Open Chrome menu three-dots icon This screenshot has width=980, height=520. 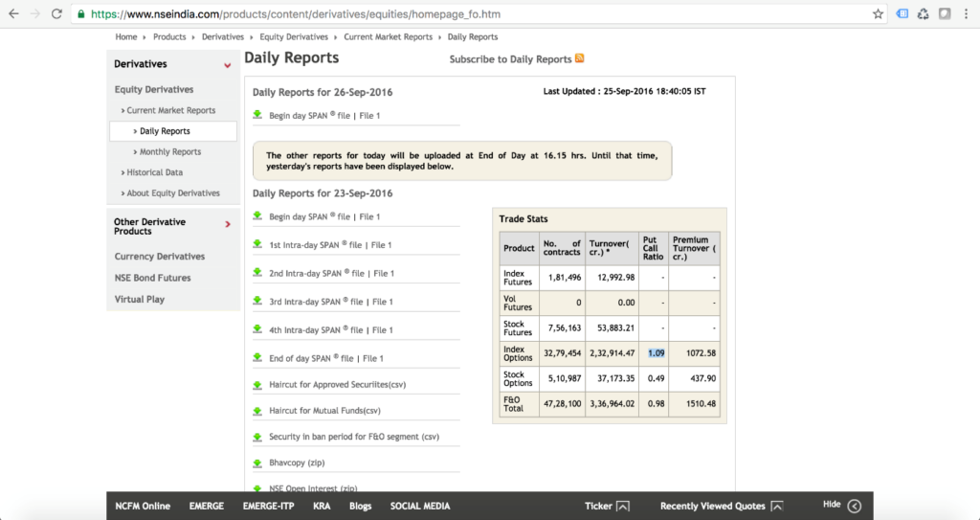(967, 14)
